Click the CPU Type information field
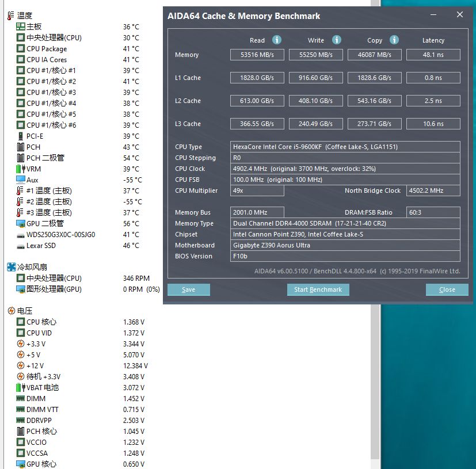The width and height of the screenshot is (476, 469). point(345,147)
